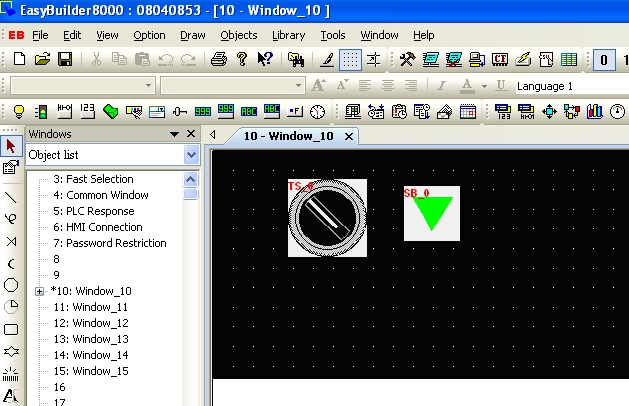
Task: Click the CF card build icon
Action: (x=500, y=60)
